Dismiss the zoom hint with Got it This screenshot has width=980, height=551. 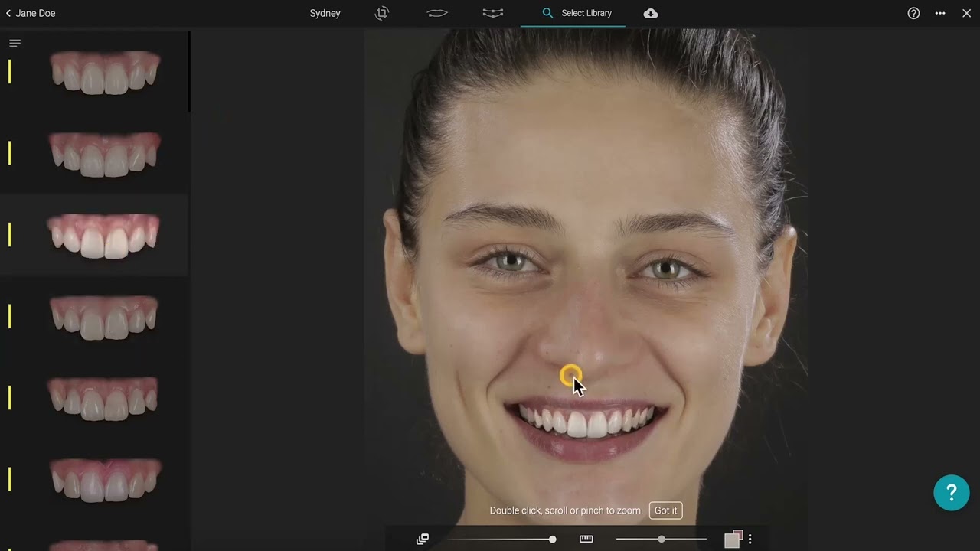coord(665,510)
